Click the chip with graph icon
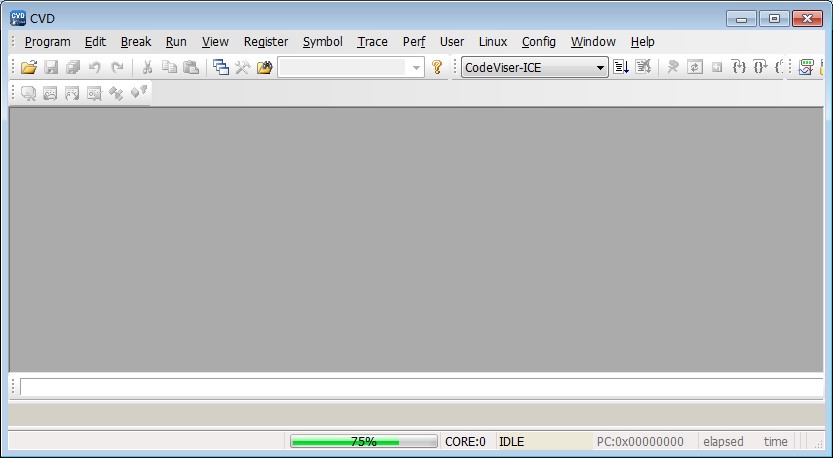 click(x=806, y=67)
